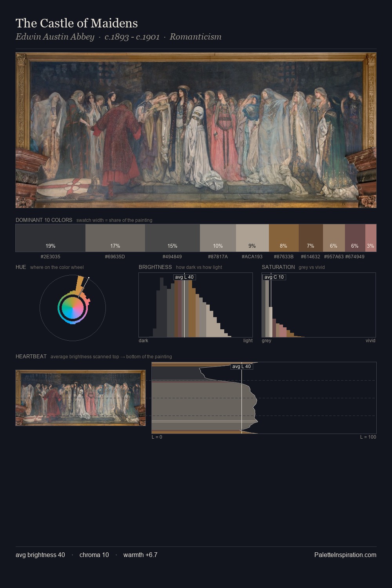Viewport: 392px width, 588px height.
Task: Click the avg L 40 heartbeat label
Action: (x=241, y=367)
